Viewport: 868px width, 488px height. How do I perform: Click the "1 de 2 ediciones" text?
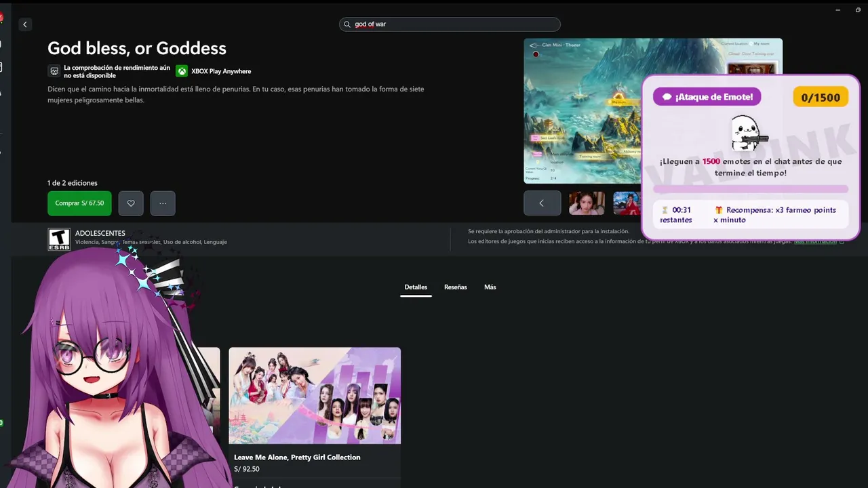73,183
